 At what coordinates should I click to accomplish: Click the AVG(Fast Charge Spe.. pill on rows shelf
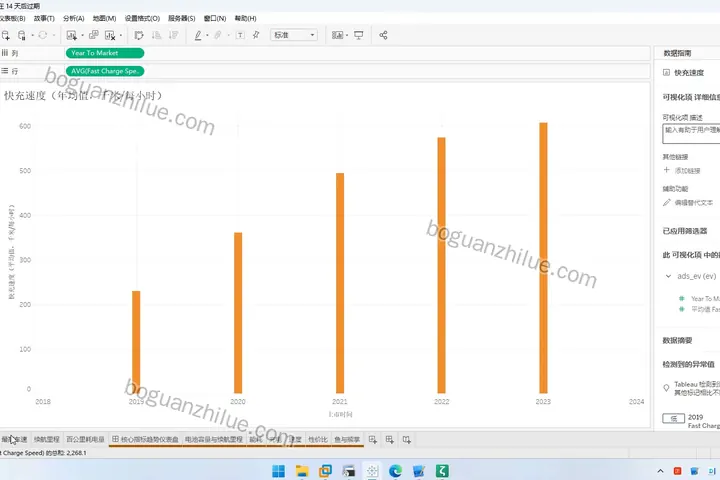point(105,71)
